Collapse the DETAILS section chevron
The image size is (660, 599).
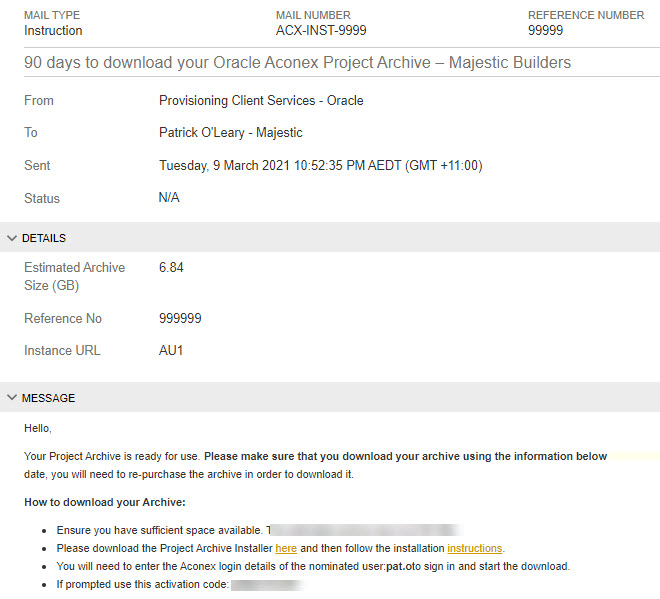[x=12, y=238]
